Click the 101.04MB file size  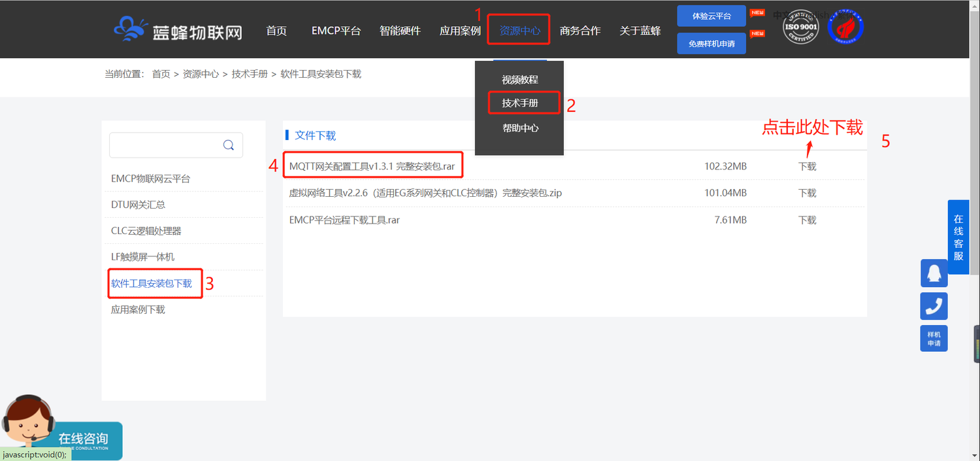[x=725, y=193]
